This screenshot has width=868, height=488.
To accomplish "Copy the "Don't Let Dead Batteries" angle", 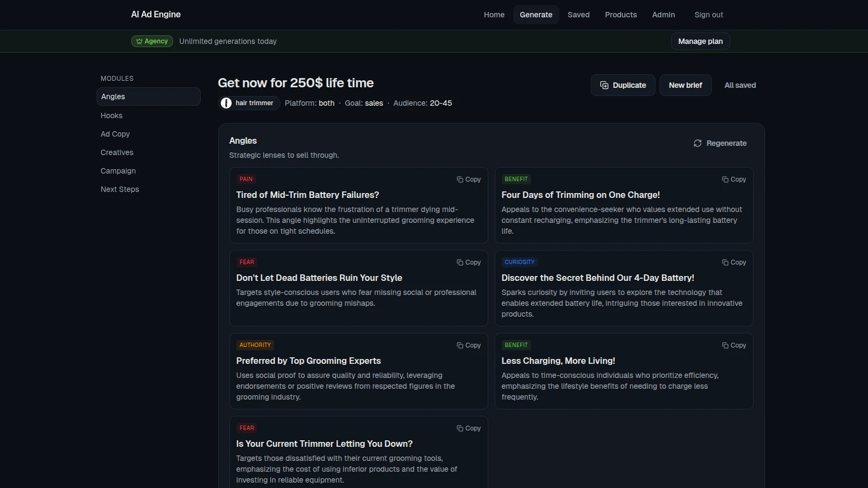I will [x=469, y=262].
